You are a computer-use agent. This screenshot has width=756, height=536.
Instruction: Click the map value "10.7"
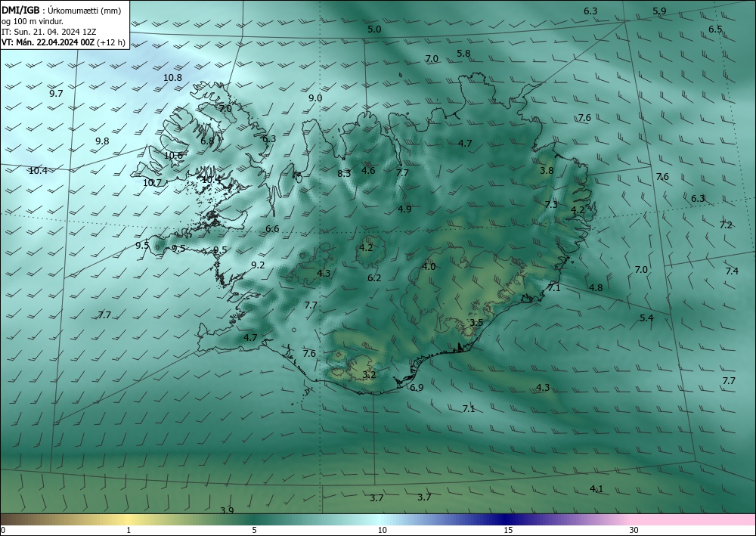pyautogui.click(x=151, y=183)
